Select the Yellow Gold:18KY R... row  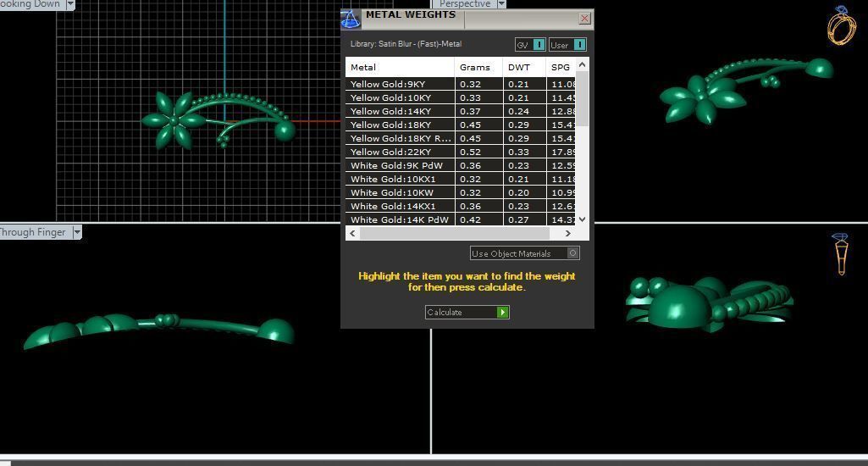point(461,138)
